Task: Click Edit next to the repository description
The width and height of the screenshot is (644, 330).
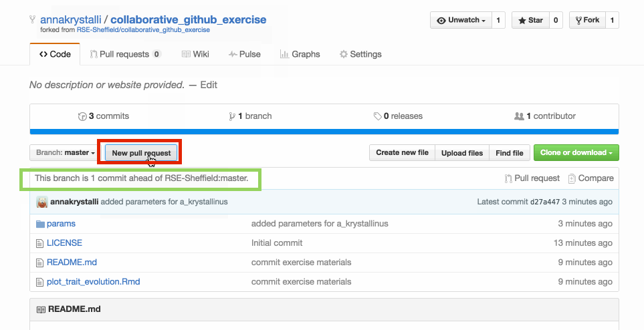Action: [209, 85]
